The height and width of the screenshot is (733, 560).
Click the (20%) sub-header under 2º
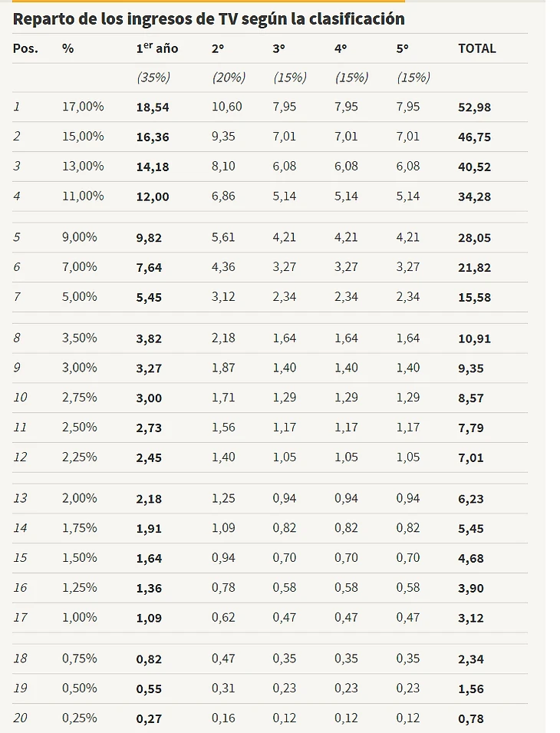click(229, 77)
